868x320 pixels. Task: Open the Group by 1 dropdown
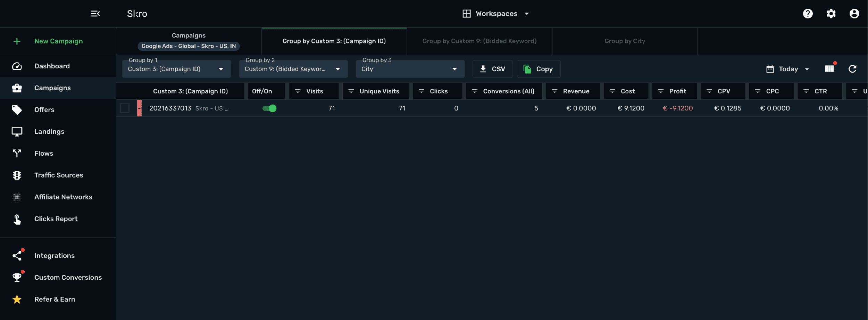pos(176,69)
